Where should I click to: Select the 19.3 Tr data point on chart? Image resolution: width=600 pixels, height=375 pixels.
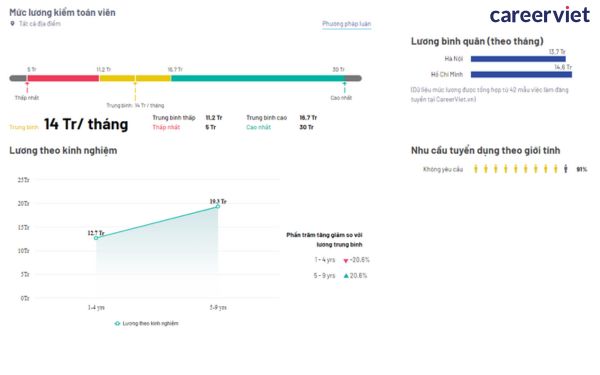coord(218,206)
